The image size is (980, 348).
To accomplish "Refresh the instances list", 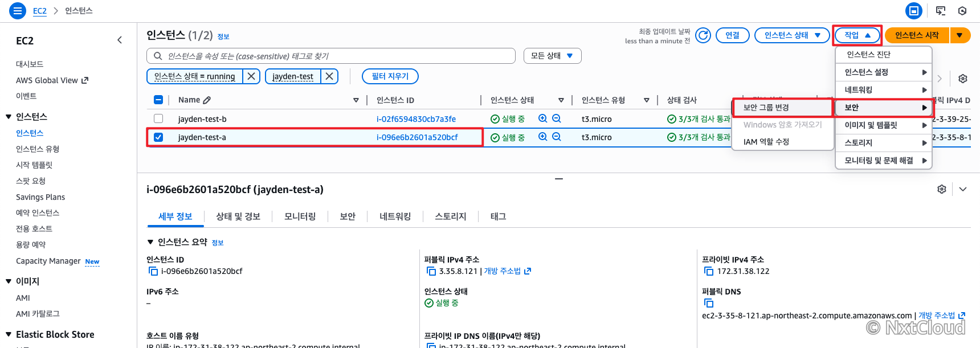I will coord(704,35).
